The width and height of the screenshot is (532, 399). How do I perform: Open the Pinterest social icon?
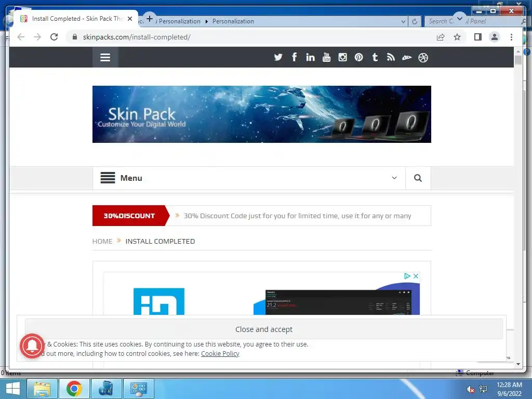[358, 57]
